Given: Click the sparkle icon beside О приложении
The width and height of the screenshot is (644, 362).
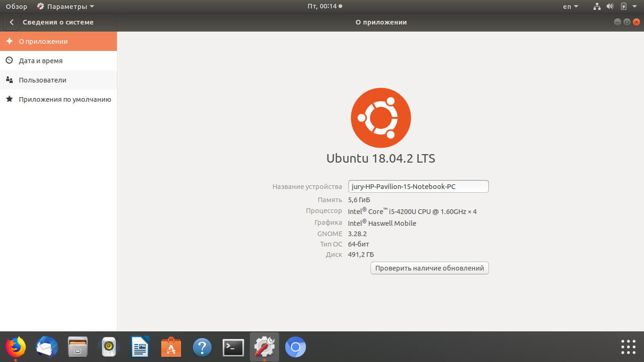Looking at the screenshot, I should click(x=9, y=41).
